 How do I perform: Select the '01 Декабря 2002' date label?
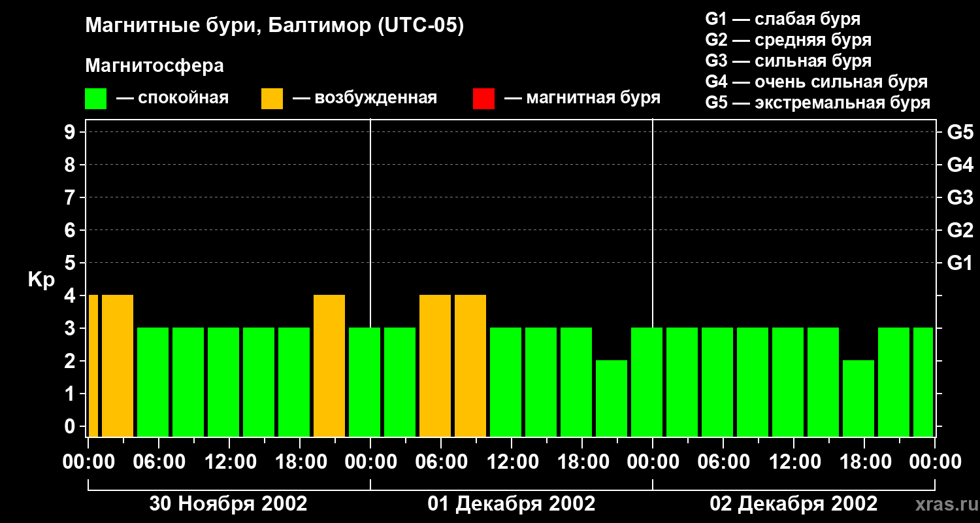click(512, 504)
